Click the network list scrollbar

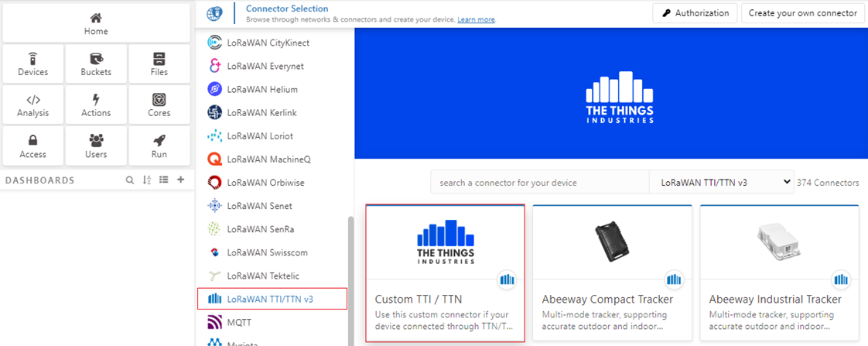(x=350, y=281)
